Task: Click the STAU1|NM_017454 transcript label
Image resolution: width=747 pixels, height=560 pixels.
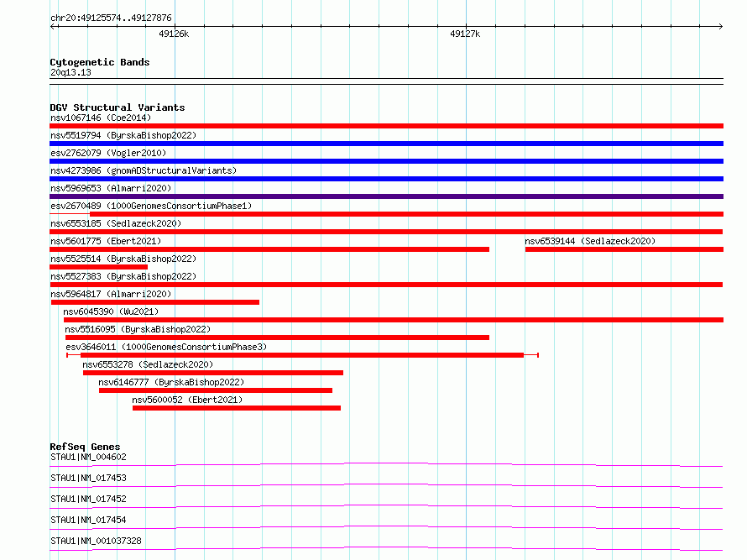Action: [x=88, y=520]
